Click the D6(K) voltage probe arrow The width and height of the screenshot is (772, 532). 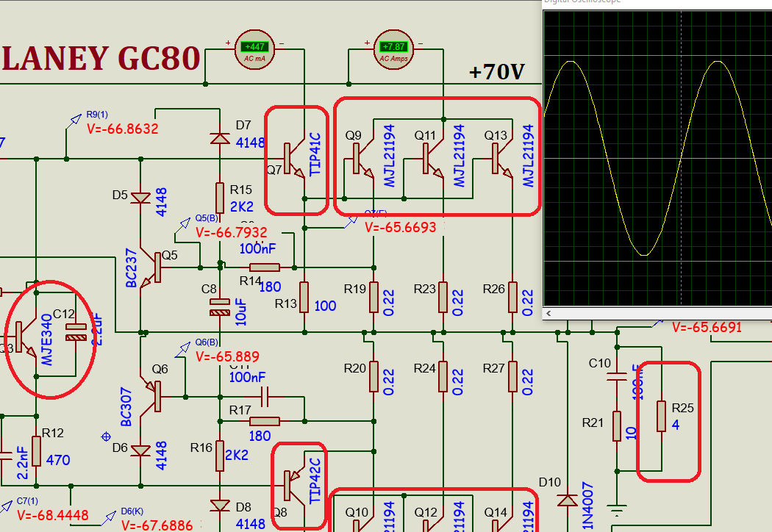click(x=110, y=517)
